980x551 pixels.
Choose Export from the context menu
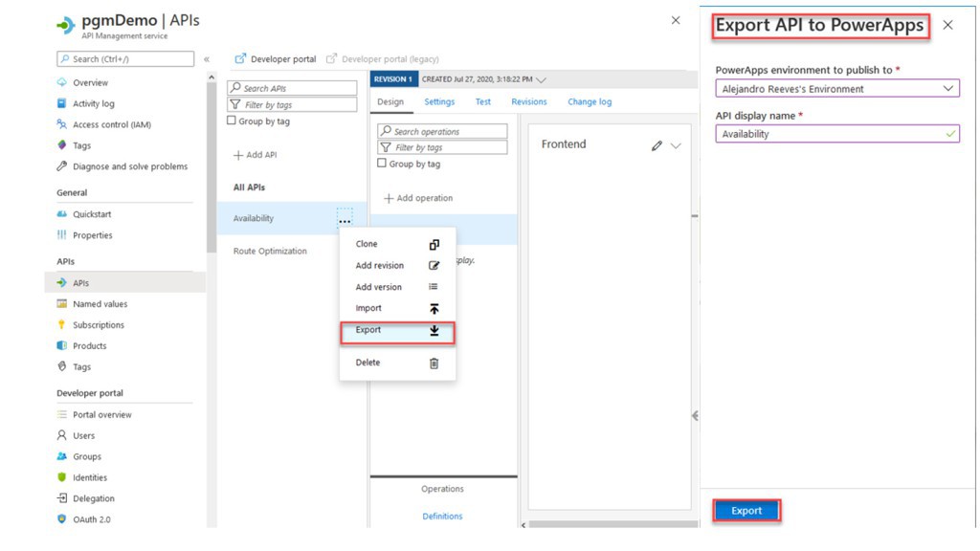point(397,330)
